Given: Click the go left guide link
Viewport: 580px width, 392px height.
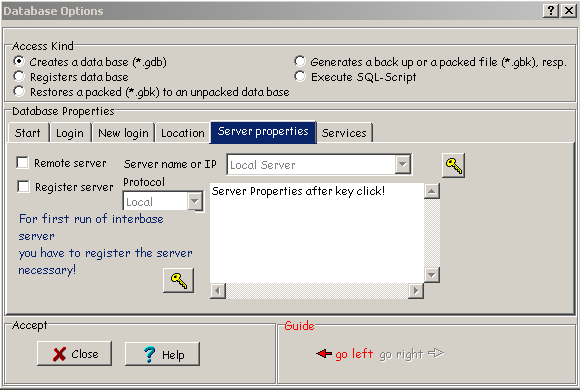Looking at the screenshot, I should (x=354, y=354).
